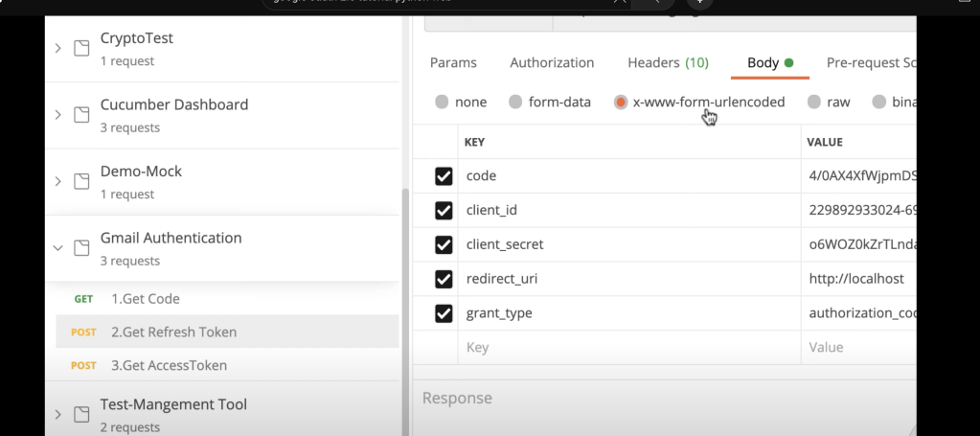Collapse the Gmail Authentication collection chevron
The height and width of the screenshot is (436, 980).
click(x=58, y=248)
